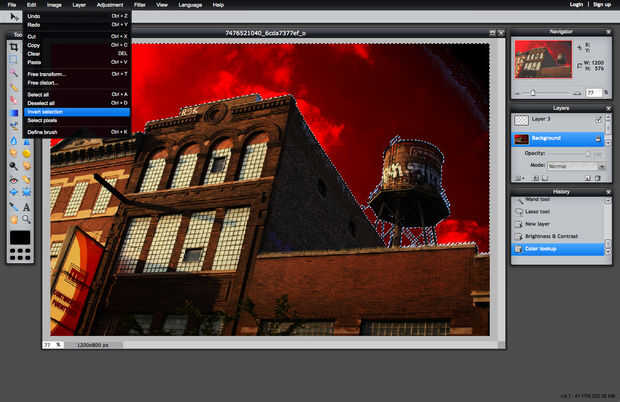The width and height of the screenshot is (620, 402).
Task: Select Brightness & Contrast history state
Action: click(558, 236)
